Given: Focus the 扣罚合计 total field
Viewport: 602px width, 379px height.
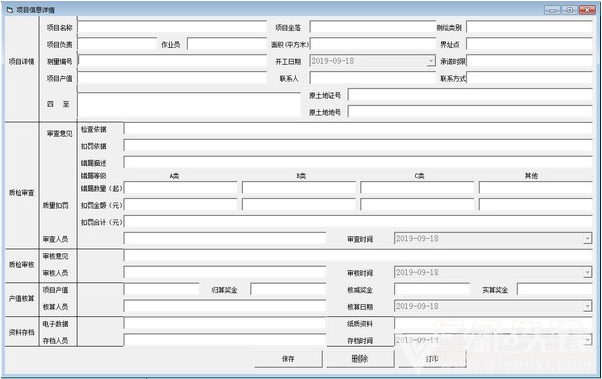Looking at the screenshot, I should tap(358, 222).
